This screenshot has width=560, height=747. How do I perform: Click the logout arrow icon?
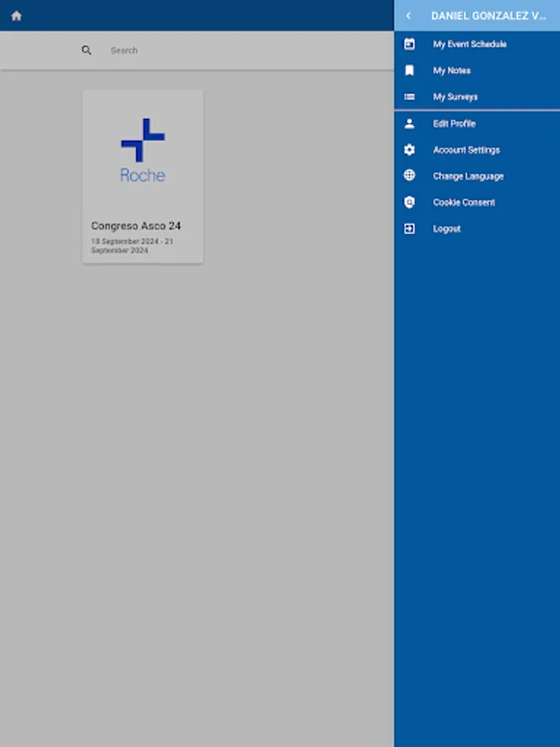[x=409, y=229]
